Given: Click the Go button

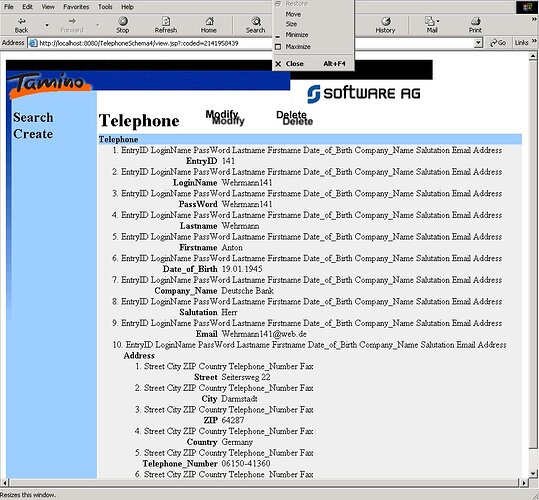Looking at the screenshot, I should 498,43.
